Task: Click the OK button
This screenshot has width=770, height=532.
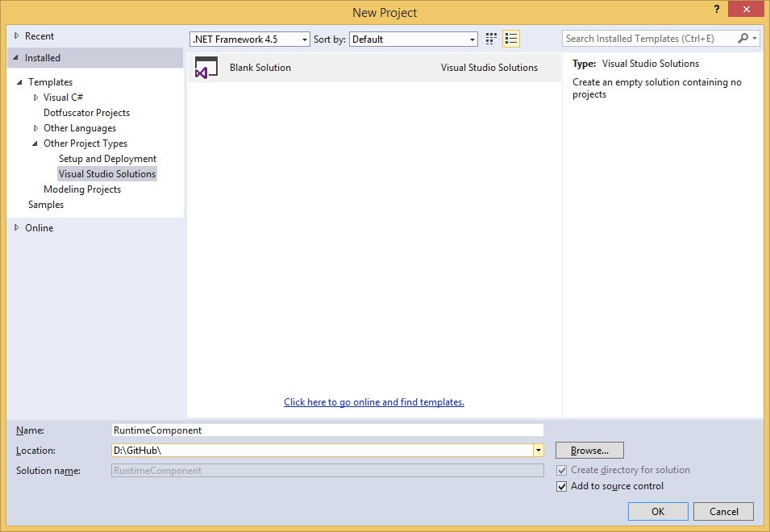Action: click(x=658, y=511)
